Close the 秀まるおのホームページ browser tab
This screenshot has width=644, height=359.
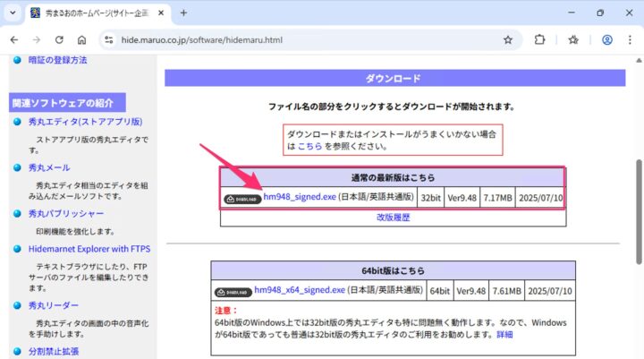tap(161, 13)
